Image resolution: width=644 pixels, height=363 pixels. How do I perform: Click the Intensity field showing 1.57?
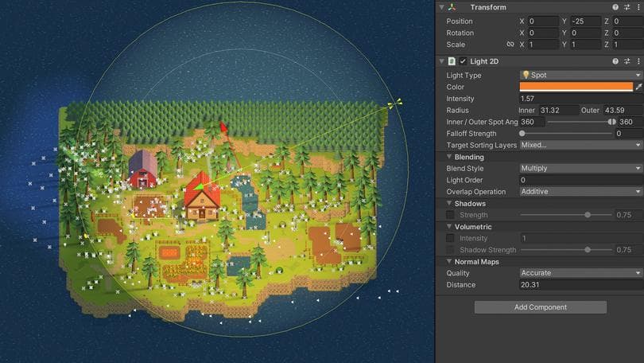coord(580,98)
